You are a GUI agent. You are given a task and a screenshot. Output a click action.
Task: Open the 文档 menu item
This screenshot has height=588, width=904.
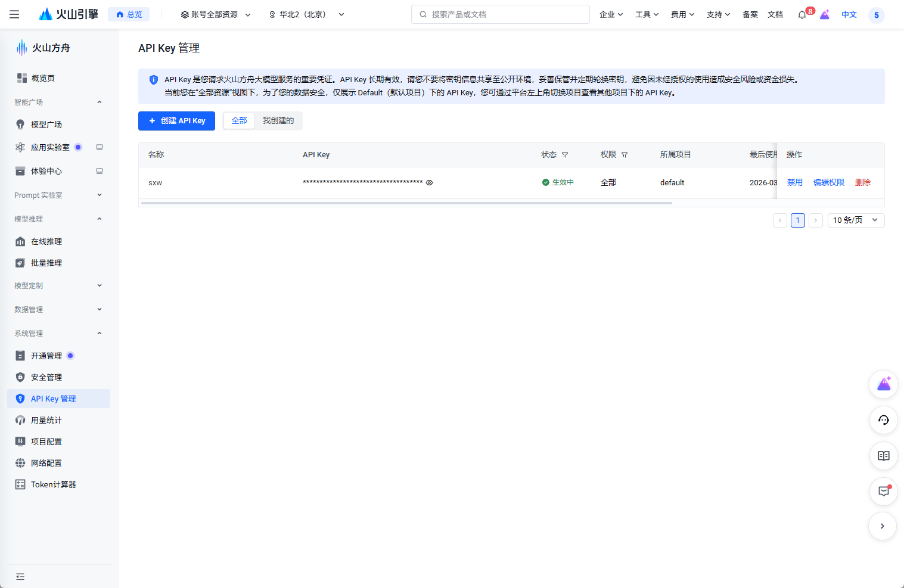(775, 14)
